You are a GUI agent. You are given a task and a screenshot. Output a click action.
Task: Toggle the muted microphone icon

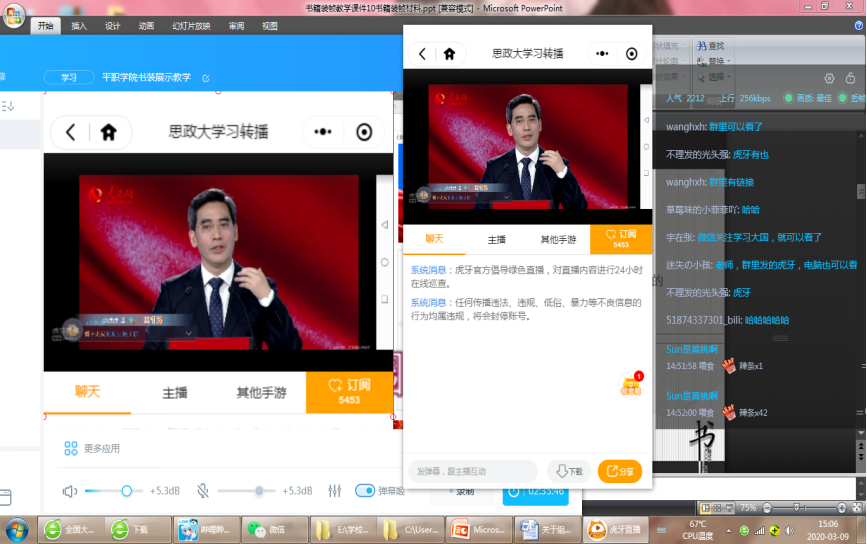pos(203,491)
